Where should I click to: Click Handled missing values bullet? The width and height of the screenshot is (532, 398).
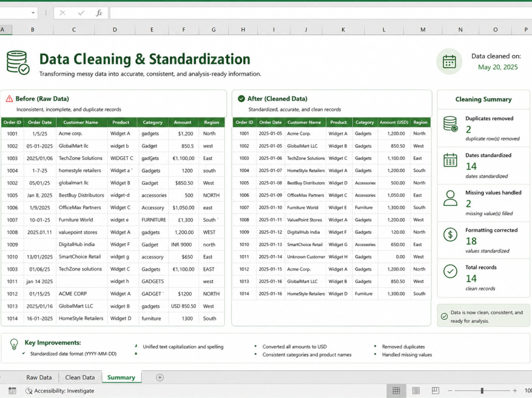[x=407, y=354]
